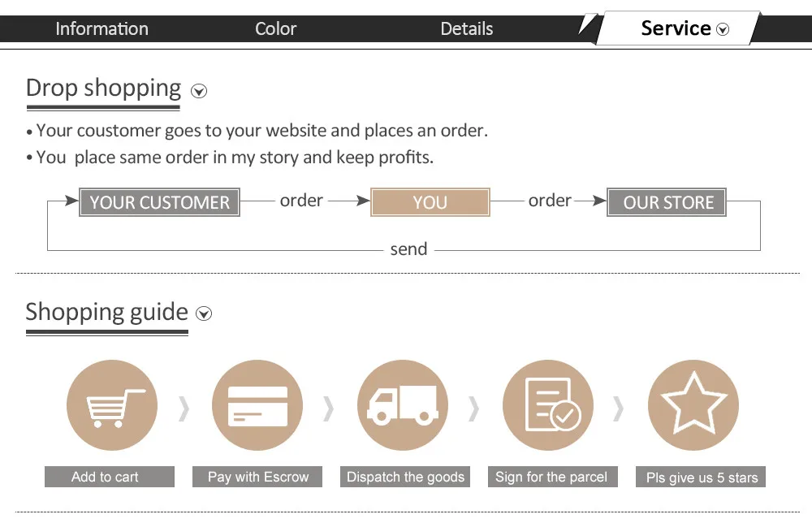
Task: Go to the Details tab
Action: pyautogui.click(x=467, y=28)
